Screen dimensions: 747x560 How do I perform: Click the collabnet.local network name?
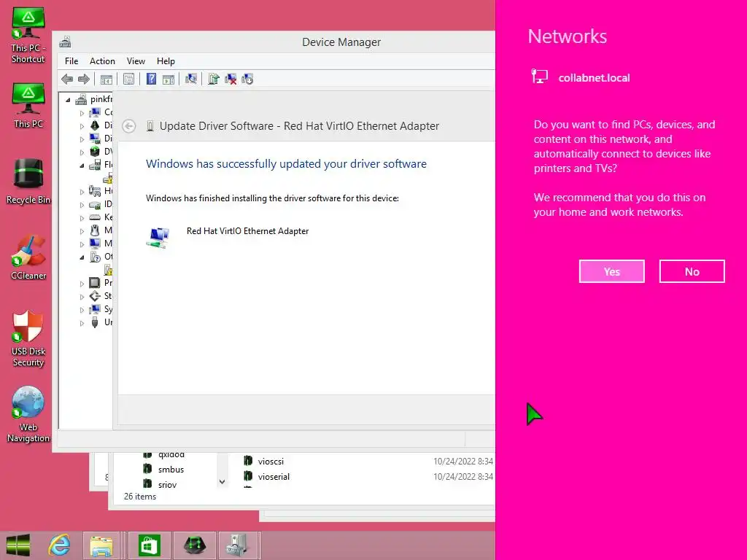[594, 77]
